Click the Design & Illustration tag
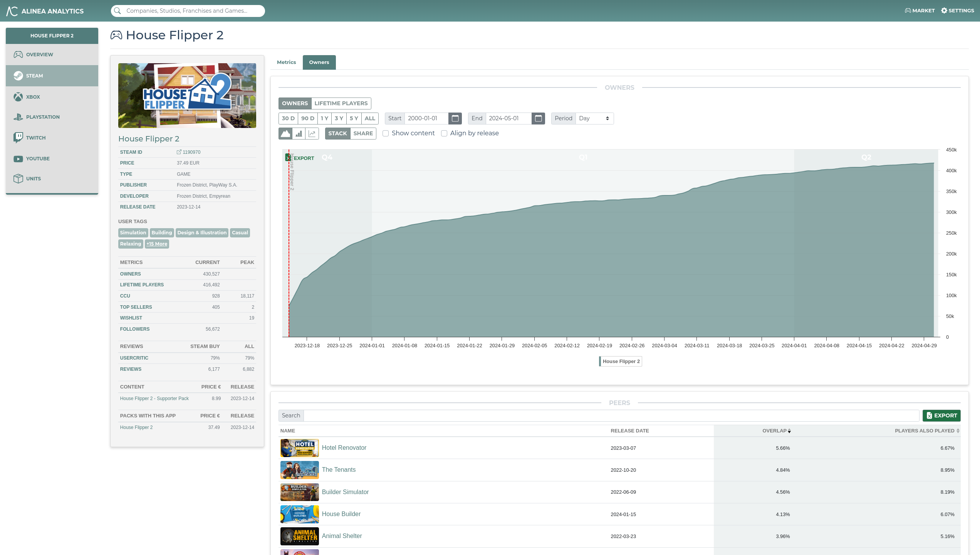980x555 pixels. pos(202,233)
